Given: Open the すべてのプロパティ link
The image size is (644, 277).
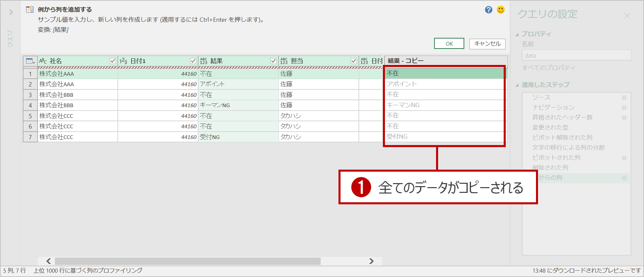Looking at the screenshot, I should click(x=549, y=68).
